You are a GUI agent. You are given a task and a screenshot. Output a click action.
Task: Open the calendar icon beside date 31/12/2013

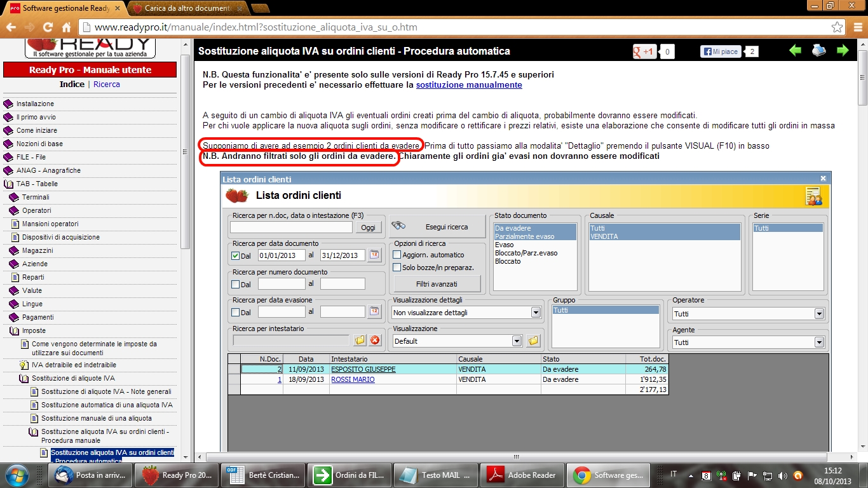click(x=374, y=255)
